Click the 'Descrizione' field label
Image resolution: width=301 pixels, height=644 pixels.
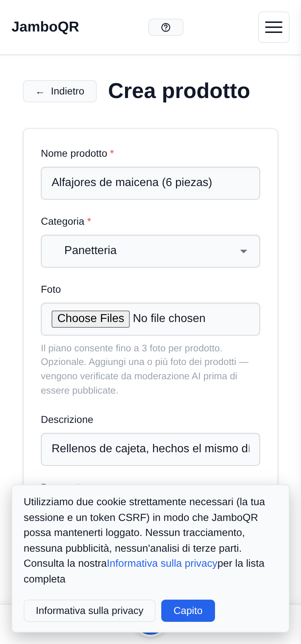tap(67, 420)
